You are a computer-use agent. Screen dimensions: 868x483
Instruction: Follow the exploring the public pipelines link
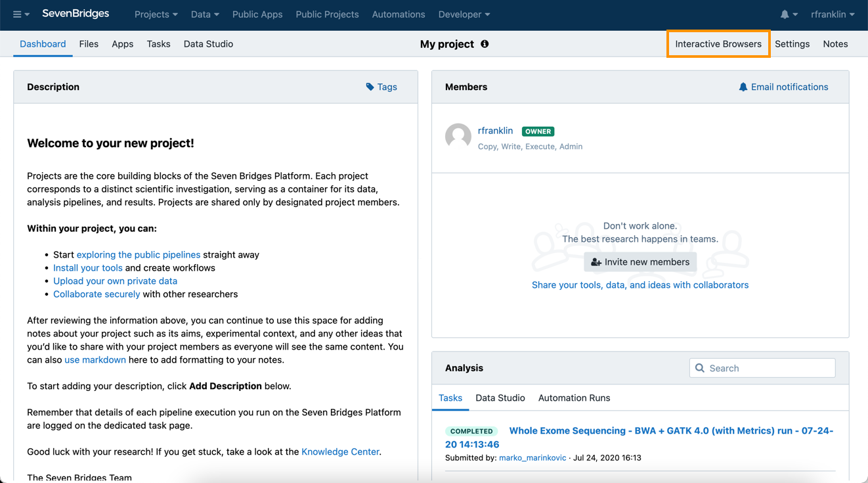[139, 254]
